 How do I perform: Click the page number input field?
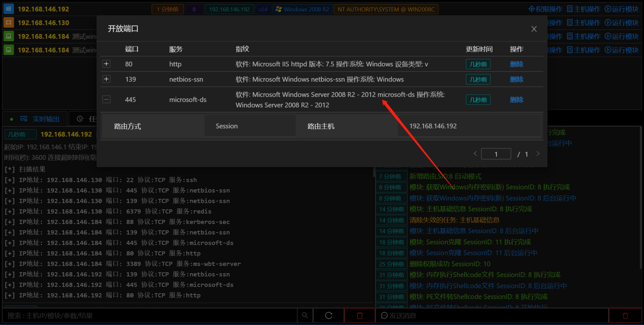click(496, 154)
